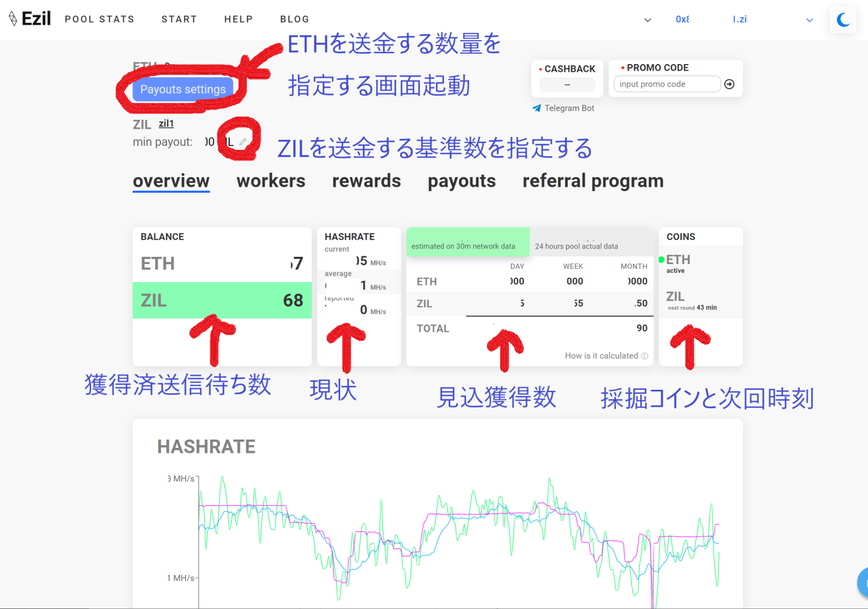The height and width of the screenshot is (609, 868).
Task: Select estimated on 30m network data tab
Action: [468, 242]
